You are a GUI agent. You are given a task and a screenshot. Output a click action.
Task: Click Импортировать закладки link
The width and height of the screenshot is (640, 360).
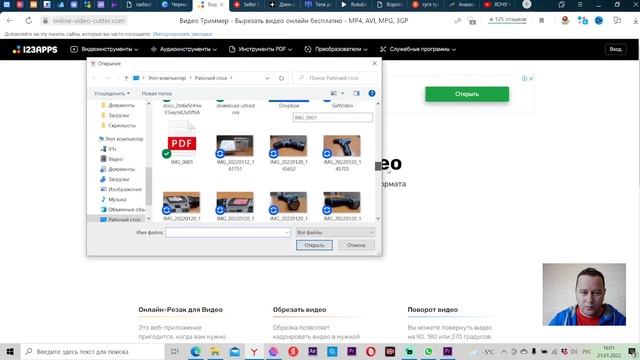(182, 34)
